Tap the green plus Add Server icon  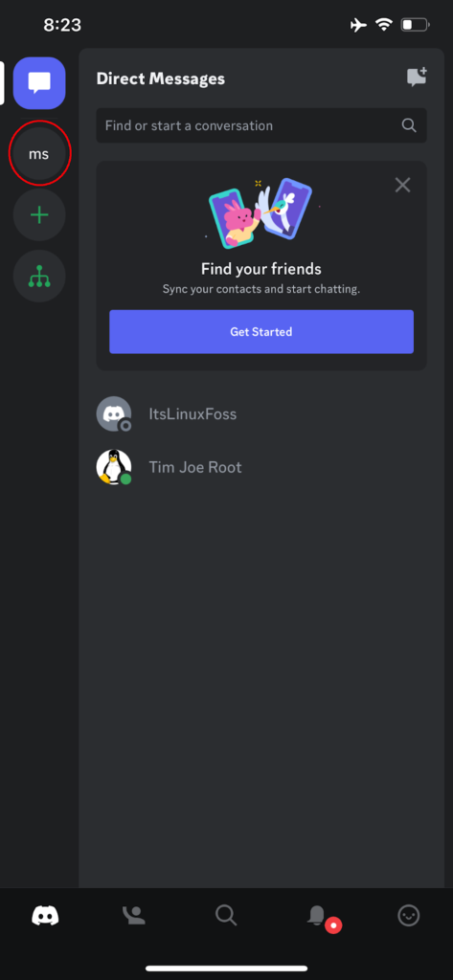(39, 215)
